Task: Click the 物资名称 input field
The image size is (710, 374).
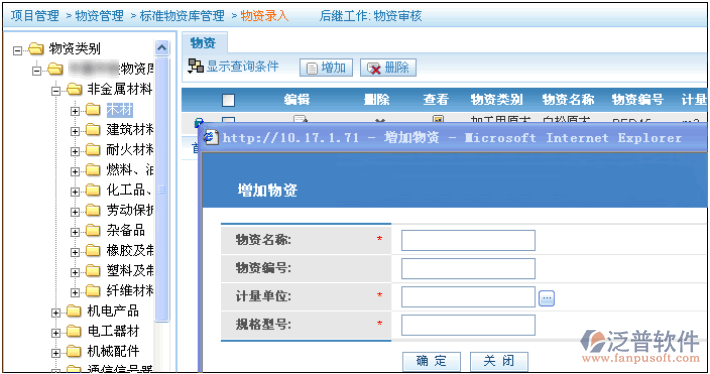Action: [x=468, y=240]
